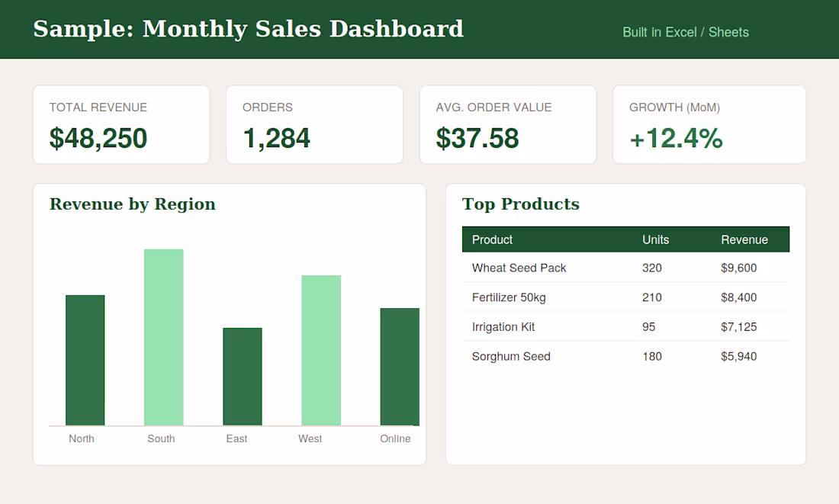Screen dimensions: 839x504
Task: Click the 320 units cell
Action: (651, 268)
